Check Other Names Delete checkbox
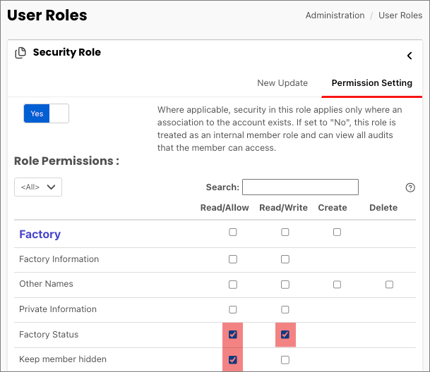This screenshot has height=372, width=430. point(389,285)
